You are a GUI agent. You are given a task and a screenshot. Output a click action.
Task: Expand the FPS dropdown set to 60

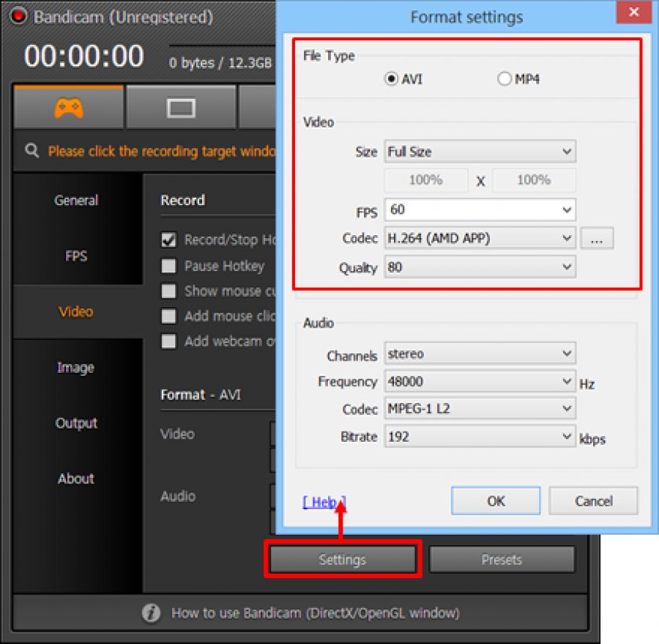tap(480, 210)
